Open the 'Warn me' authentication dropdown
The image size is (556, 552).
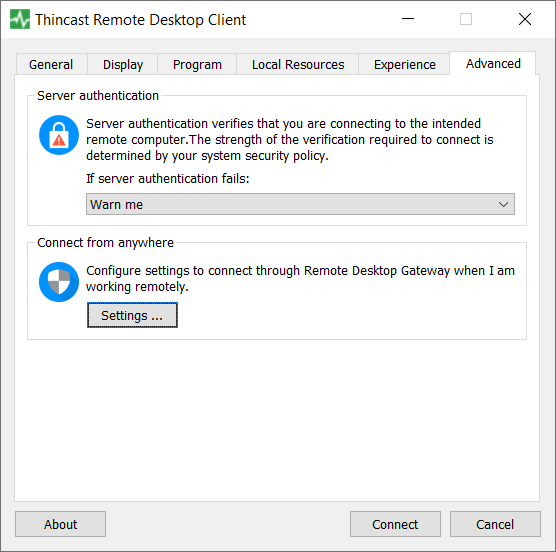300,204
